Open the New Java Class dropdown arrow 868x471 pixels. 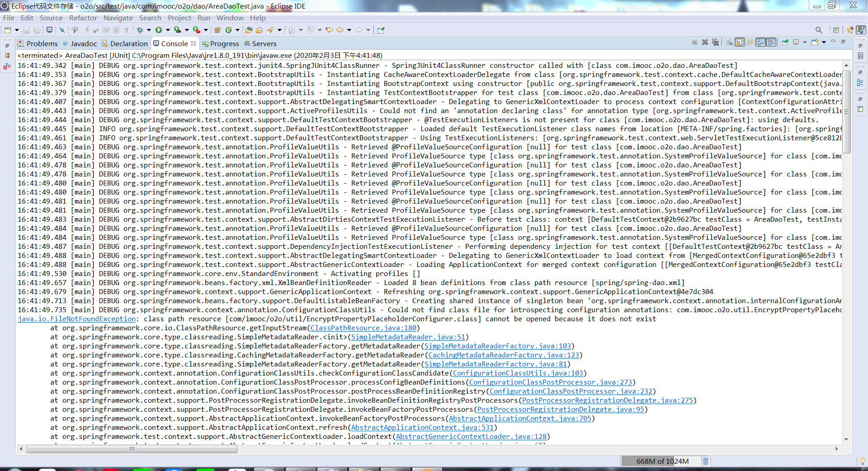pos(237,30)
